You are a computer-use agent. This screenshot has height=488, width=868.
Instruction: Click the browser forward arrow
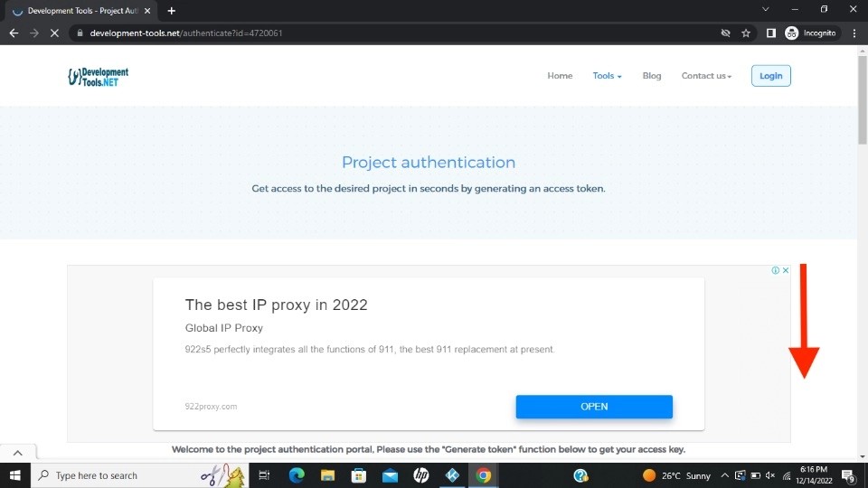34,33
